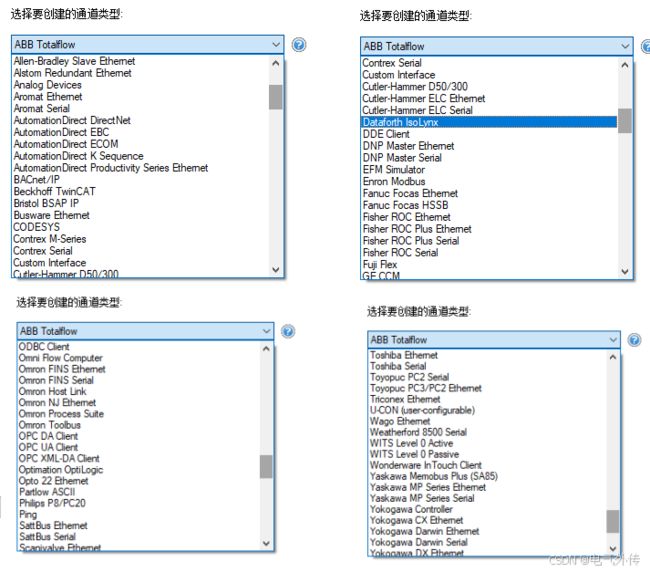Open ABB Totalflow combo above Dataforth IsoLynx list
The image size is (650, 572).
click(x=497, y=46)
